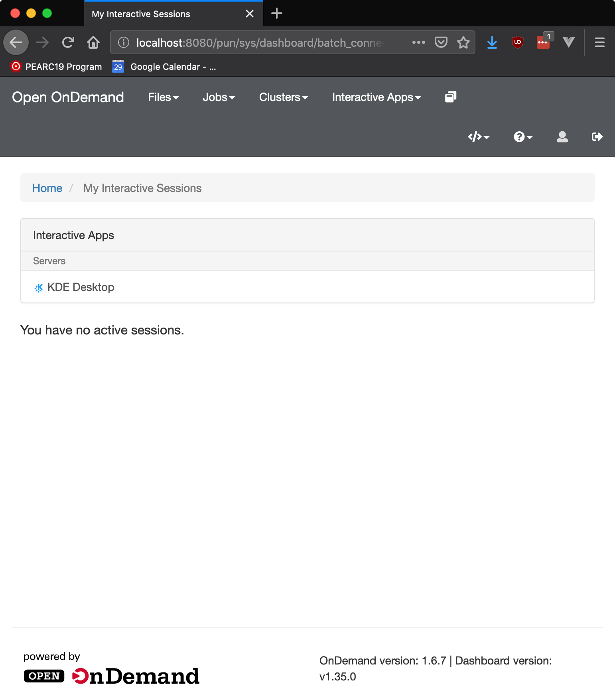Bookmark this page with star icon
The width and height of the screenshot is (615, 700).
(463, 42)
